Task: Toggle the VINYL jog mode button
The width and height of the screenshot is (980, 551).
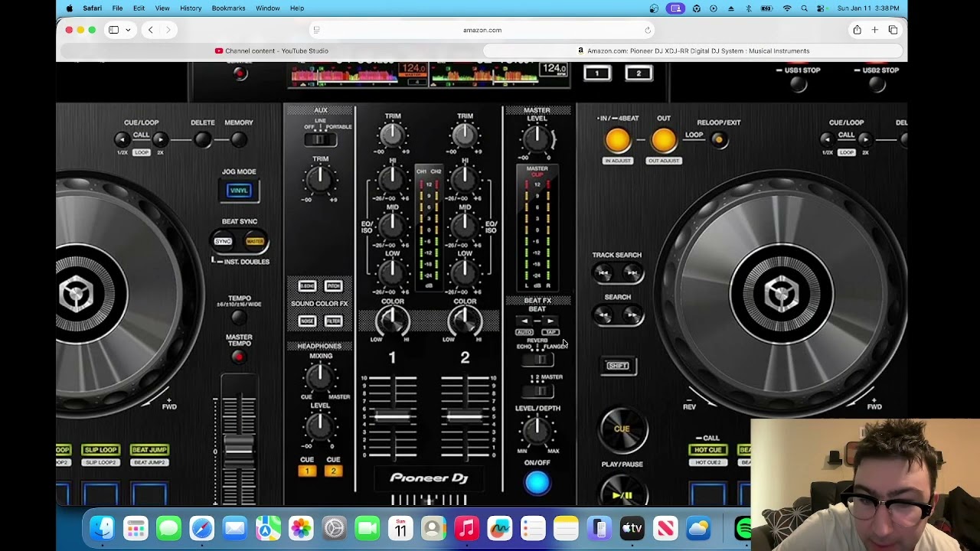Action: point(239,191)
